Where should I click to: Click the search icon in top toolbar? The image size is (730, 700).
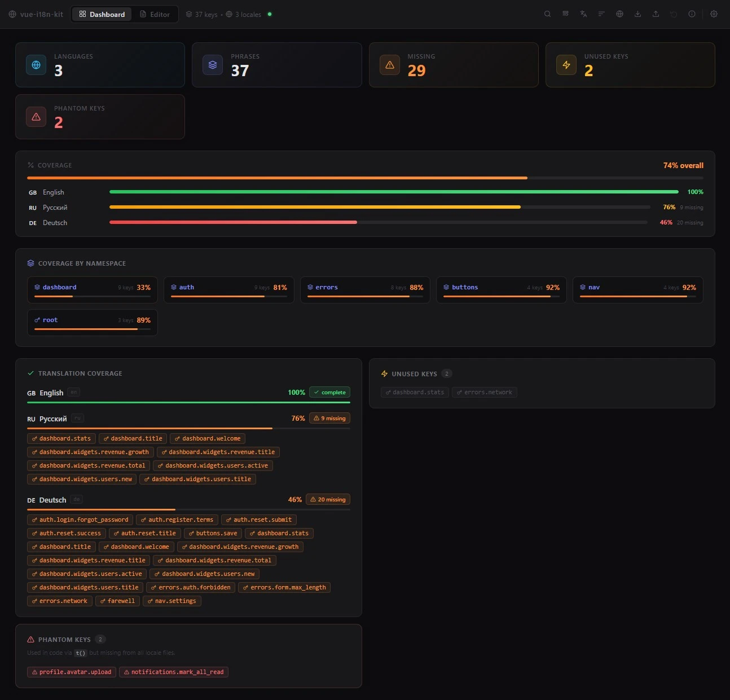(x=547, y=14)
